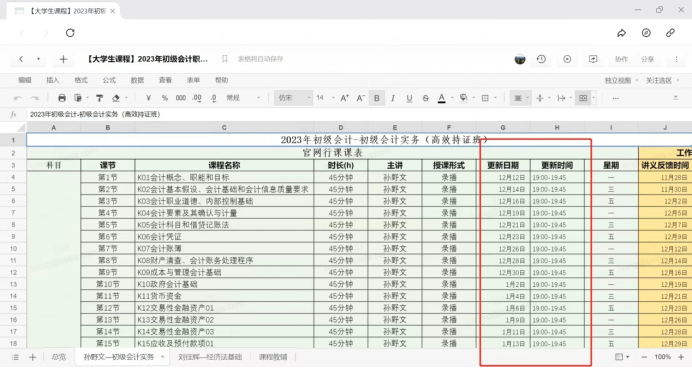This screenshot has width=692, height=368.
Task: Click the 协作 collaborate button
Action: click(x=621, y=59)
